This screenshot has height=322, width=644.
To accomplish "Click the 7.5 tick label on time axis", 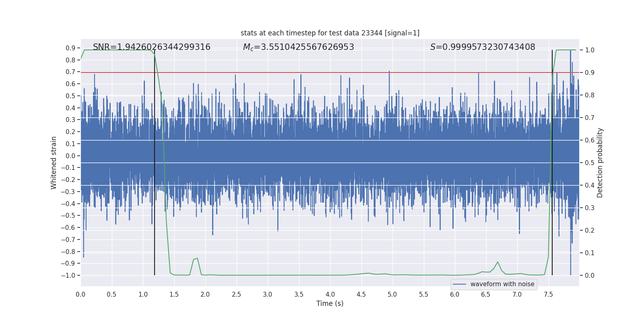I will pos(548,294).
